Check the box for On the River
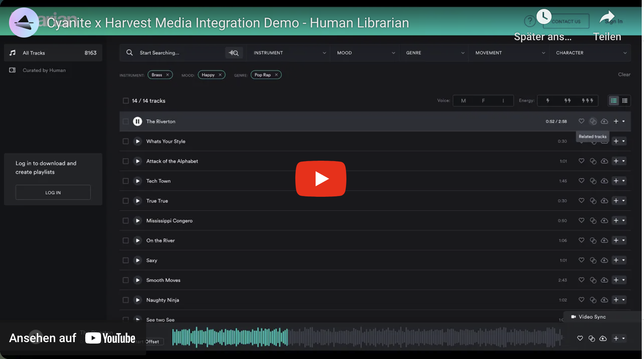Screen dimensions: 644x359 click(x=125, y=240)
